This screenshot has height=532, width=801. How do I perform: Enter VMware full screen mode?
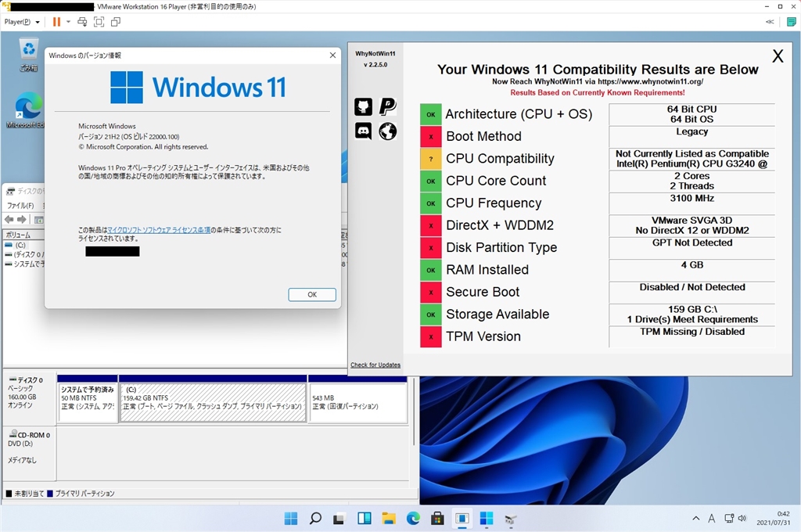(99, 22)
